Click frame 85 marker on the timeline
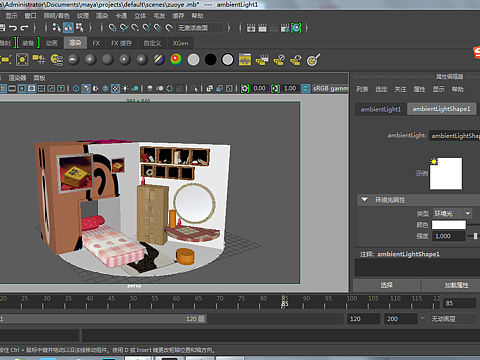 point(285,302)
